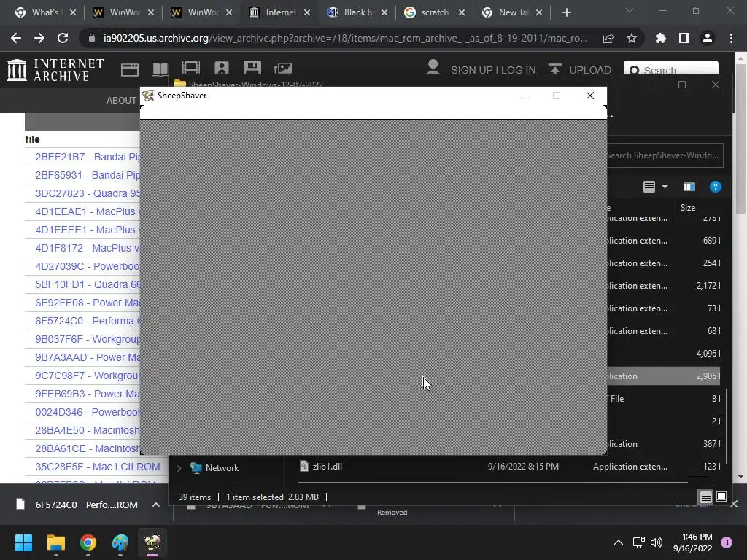The width and height of the screenshot is (747, 560).
Task: Select the zlib1.dll file in Explorer
Action: [327, 466]
